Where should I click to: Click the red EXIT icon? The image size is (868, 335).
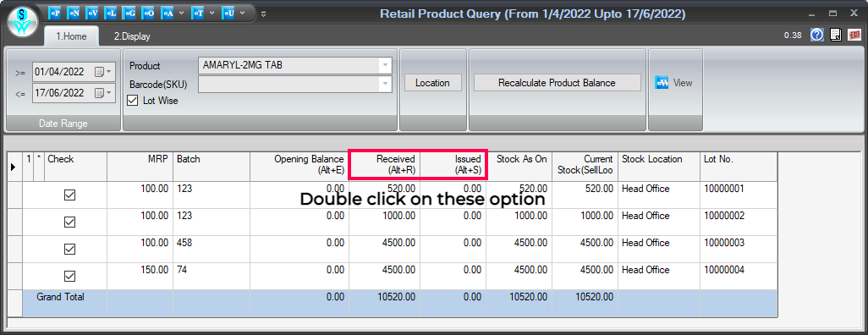pyautogui.click(x=854, y=35)
